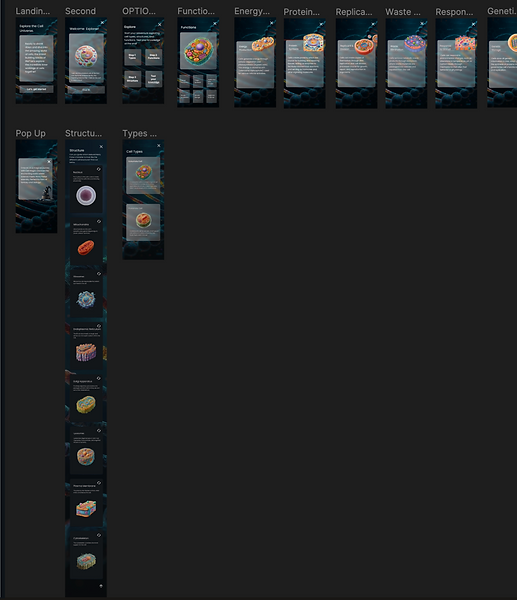
Task: Click the 'Let's get started' button in Landing frame
Action: (36, 89)
